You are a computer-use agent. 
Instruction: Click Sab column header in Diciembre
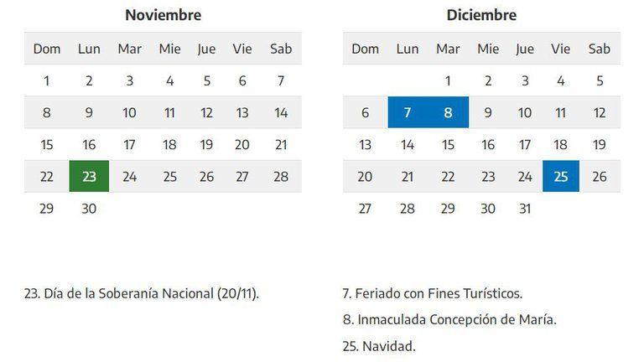click(600, 49)
